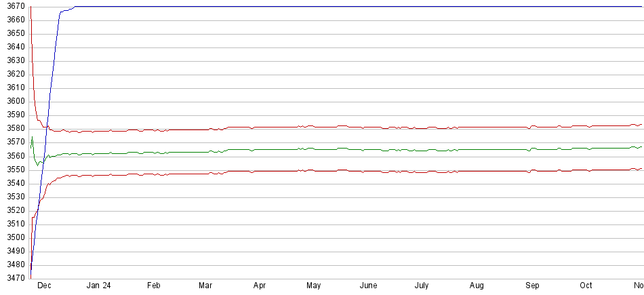Click the 3670 y-axis value
644x295 pixels.
click(x=14, y=6)
